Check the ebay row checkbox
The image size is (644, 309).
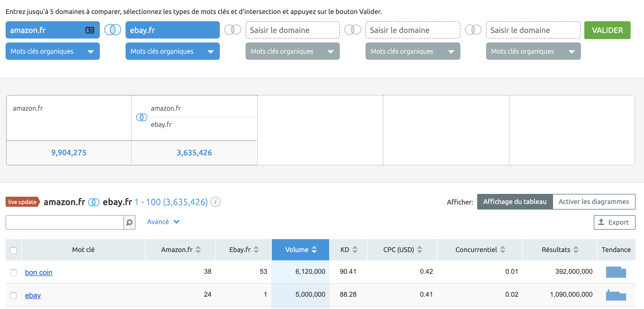click(13, 295)
